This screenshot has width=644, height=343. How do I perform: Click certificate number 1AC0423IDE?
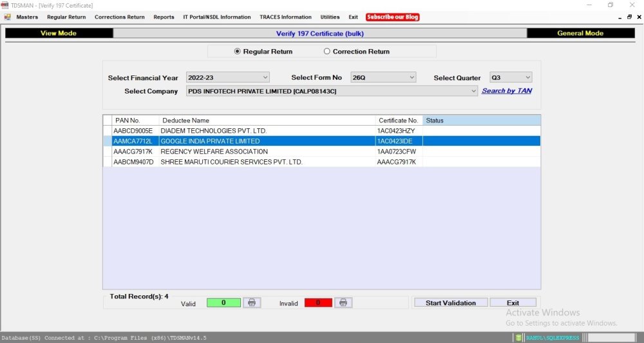pos(399,141)
